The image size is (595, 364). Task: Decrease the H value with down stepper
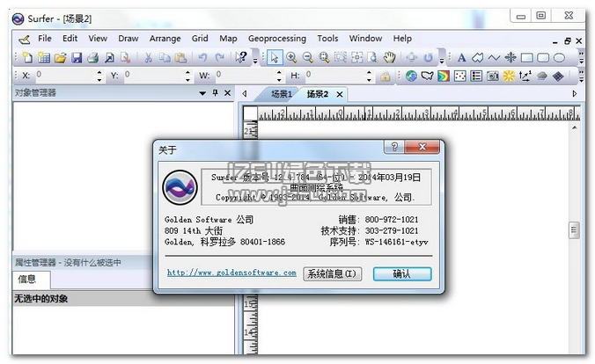(x=369, y=79)
